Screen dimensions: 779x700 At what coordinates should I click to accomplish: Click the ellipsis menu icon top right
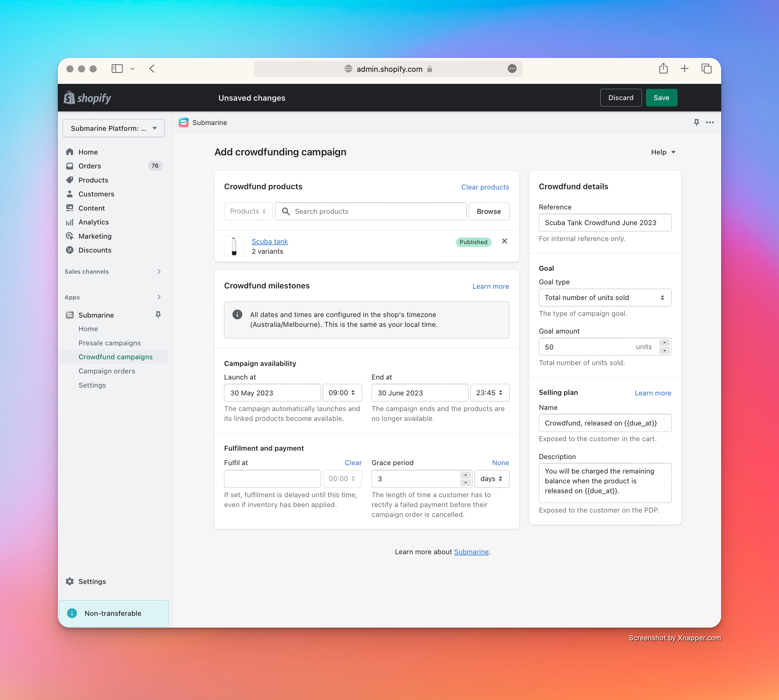tap(710, 122)
